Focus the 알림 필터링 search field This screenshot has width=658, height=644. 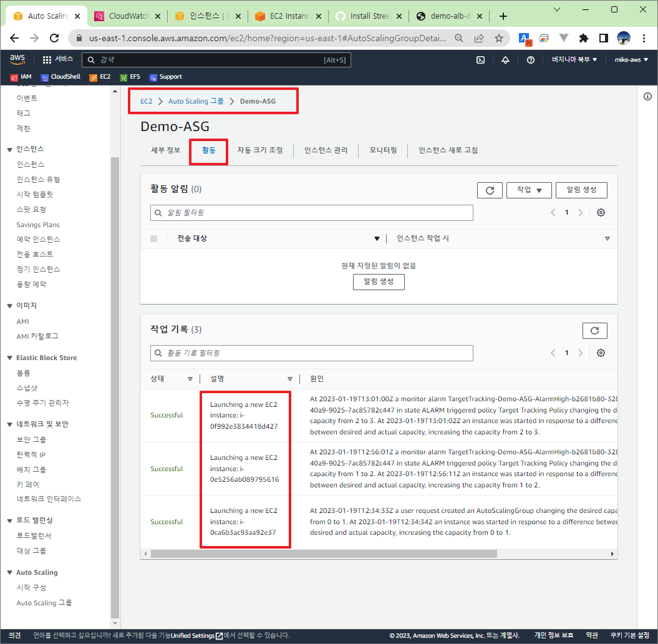coord(311,213)
